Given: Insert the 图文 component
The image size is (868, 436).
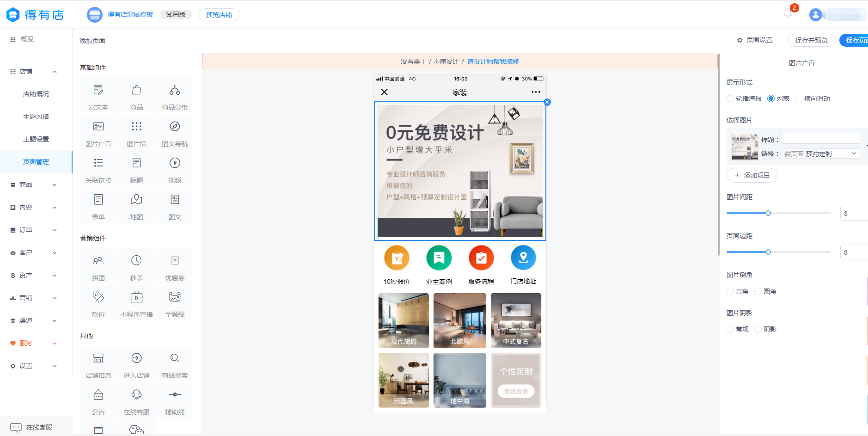Looking at the screenshot, I should click(175, 206).
